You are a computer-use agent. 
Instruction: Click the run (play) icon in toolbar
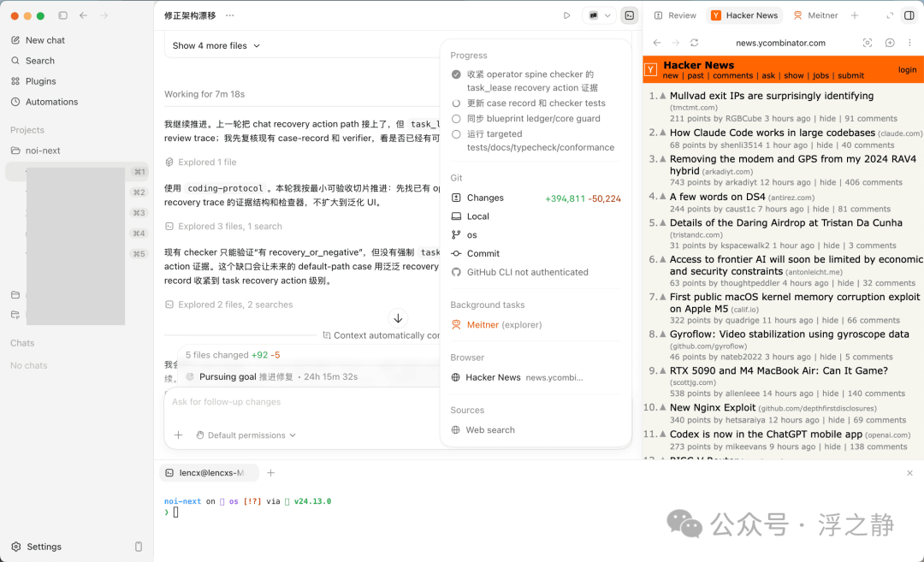(x=566, y=16)
